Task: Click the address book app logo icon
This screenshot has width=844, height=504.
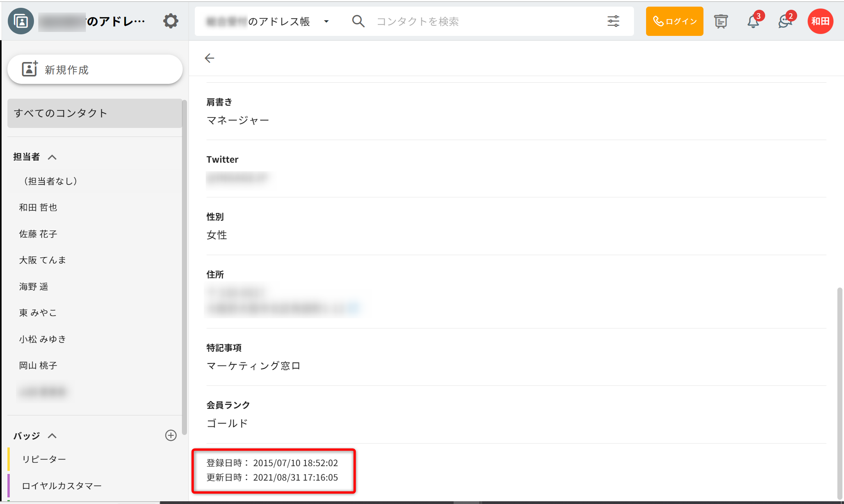Action: [x=21, y=21]
